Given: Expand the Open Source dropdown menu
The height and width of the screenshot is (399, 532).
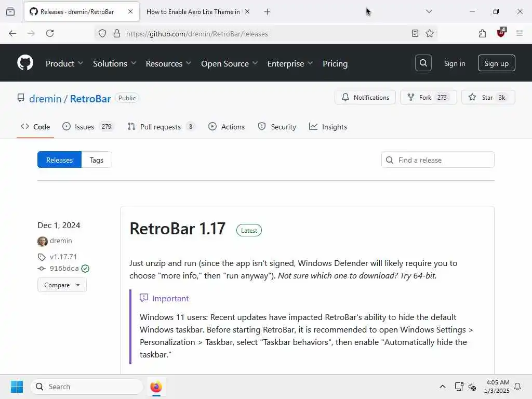Looking at the screenshot, I should 229,63.
